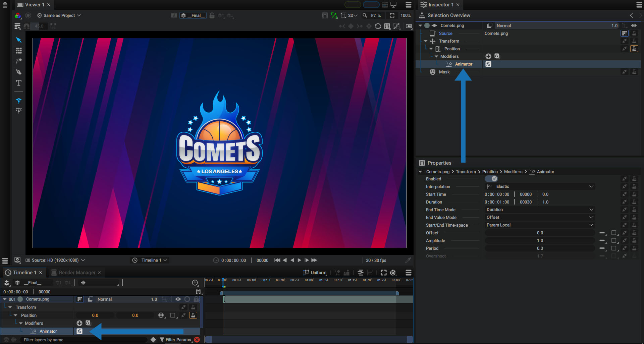
Task: Click timeline target snap icon
Action: click(393, 273)
